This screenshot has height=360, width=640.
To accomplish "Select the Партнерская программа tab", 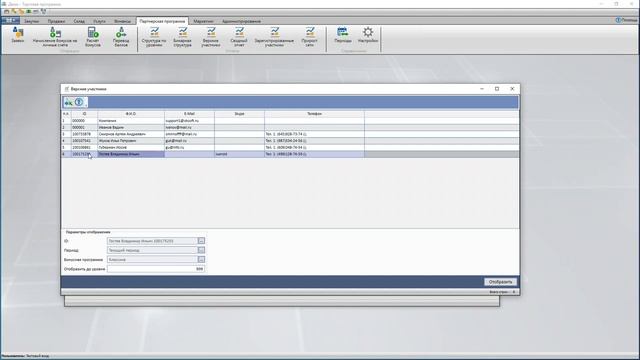I will coord(162,21).
